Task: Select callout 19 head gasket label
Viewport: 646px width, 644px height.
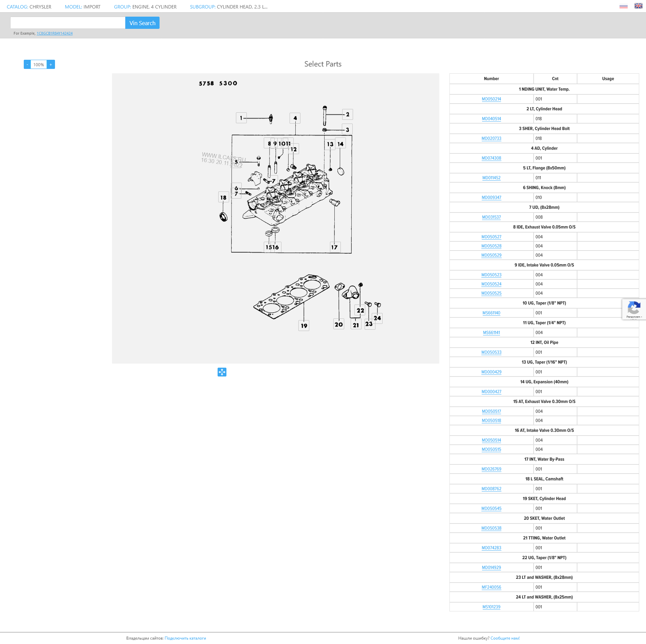Action: [304, 326]
